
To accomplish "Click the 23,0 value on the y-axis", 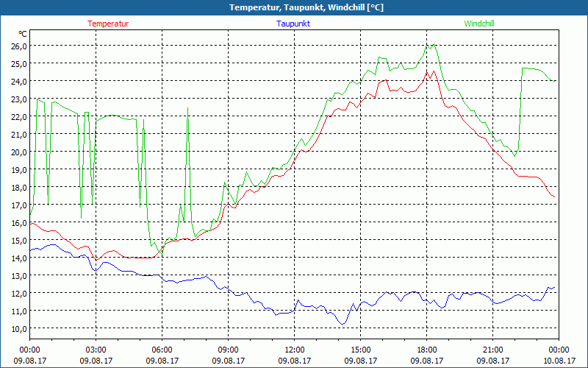I will pos(19,99).
